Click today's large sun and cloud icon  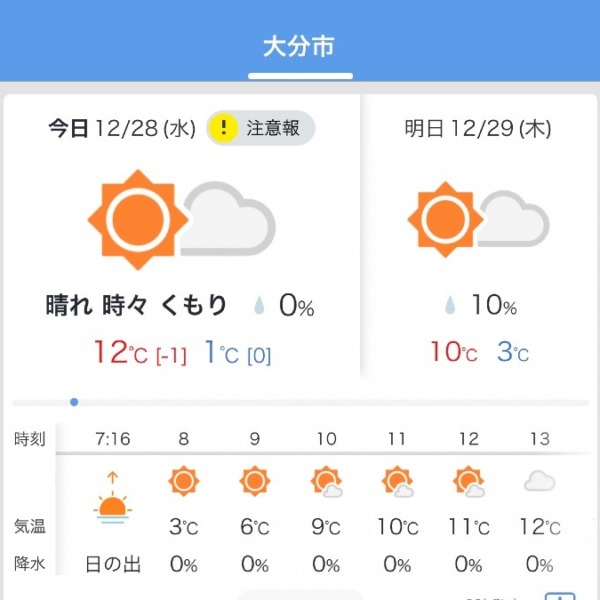(182, 220)
